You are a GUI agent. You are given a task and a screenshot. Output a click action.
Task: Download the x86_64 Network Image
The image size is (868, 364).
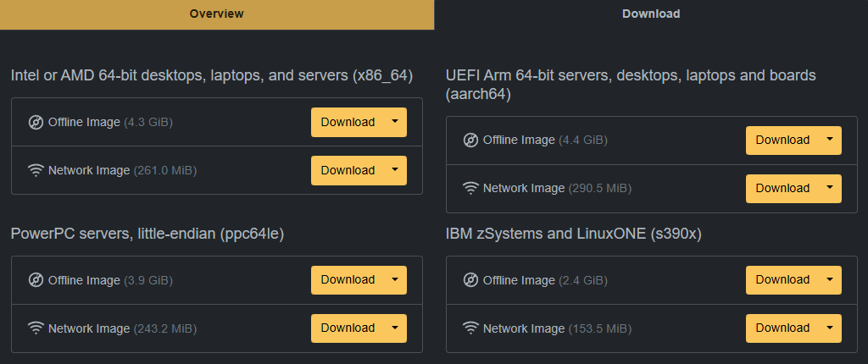tap(348, 170)
